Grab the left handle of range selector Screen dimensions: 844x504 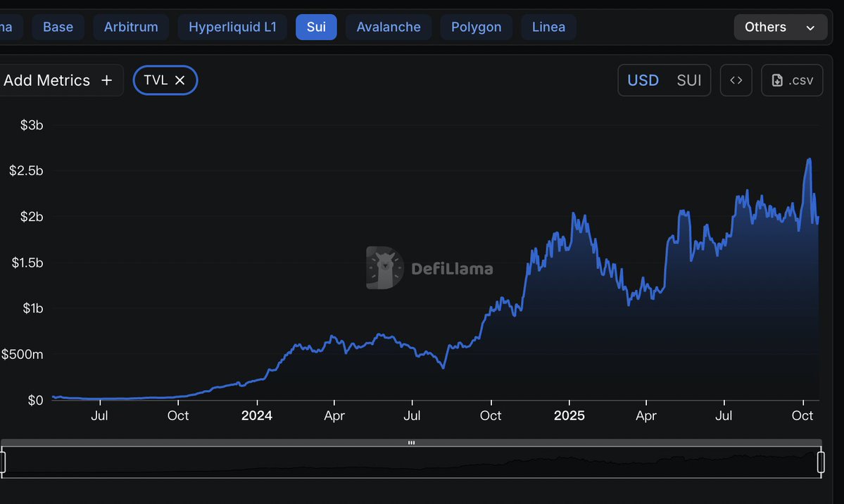pos(2,462)
